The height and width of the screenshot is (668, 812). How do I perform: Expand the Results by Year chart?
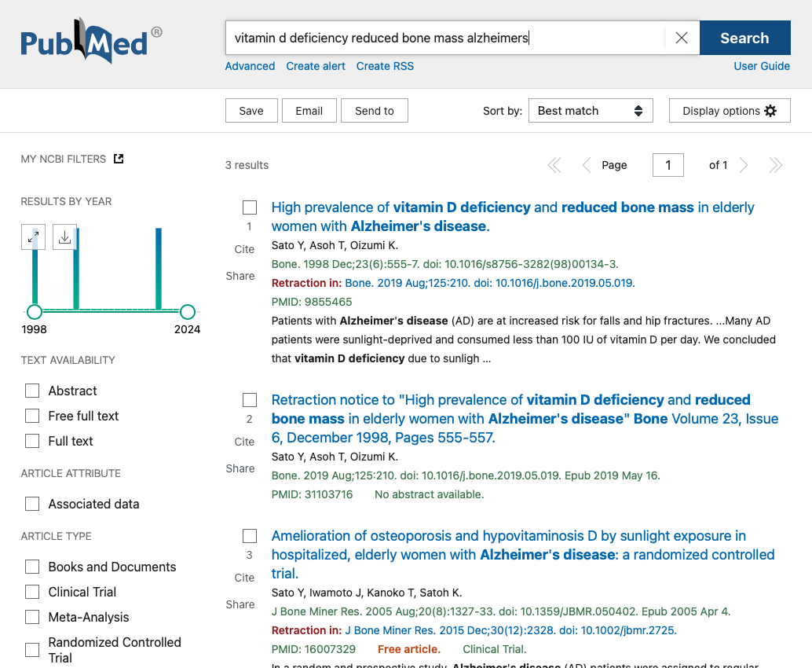tap(33, 236)
